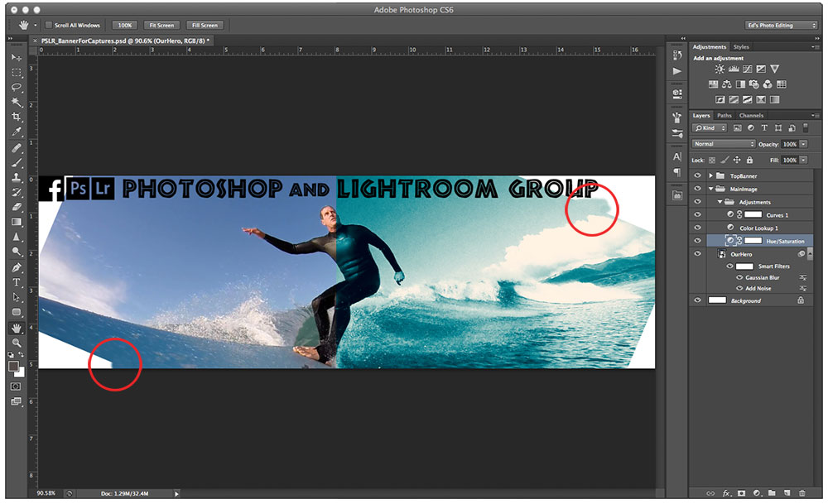Enable Scroll All Windows checkbox

[x=49, y=25]
